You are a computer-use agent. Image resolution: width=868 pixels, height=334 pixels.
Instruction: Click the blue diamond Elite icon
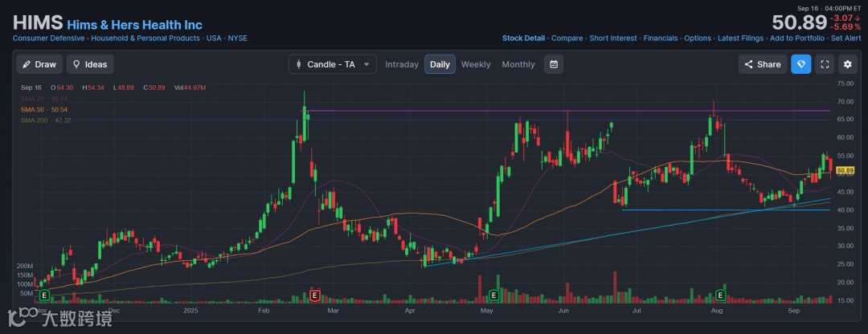pos(801,64)
